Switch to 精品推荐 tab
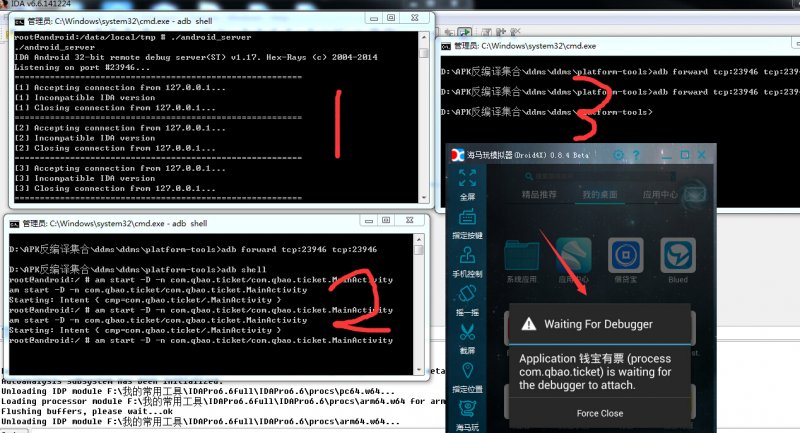The image size is (800, 433). point(539,195)
